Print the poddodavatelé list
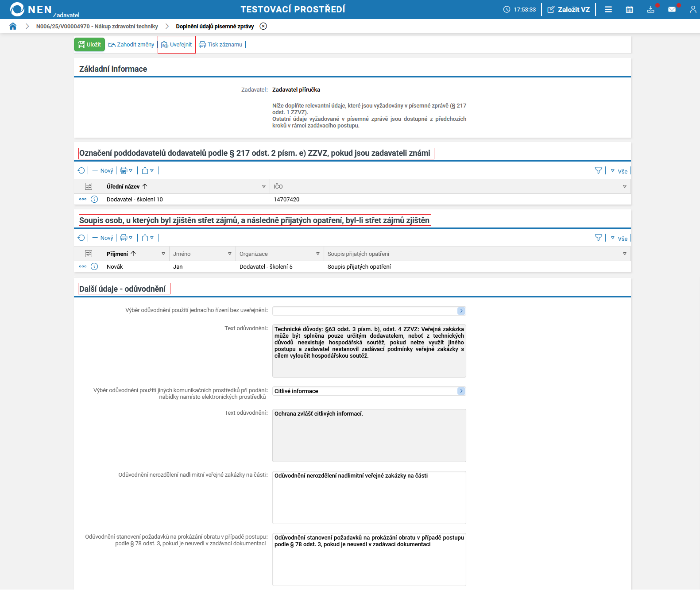The image size is (700, 590). pyautogui.click(x=126, y=170)
